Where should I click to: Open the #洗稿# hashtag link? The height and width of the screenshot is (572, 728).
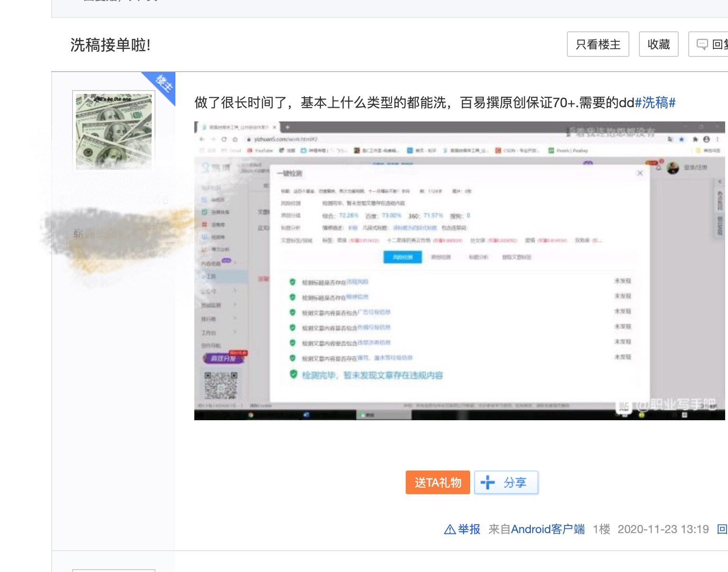coord(655,103)
